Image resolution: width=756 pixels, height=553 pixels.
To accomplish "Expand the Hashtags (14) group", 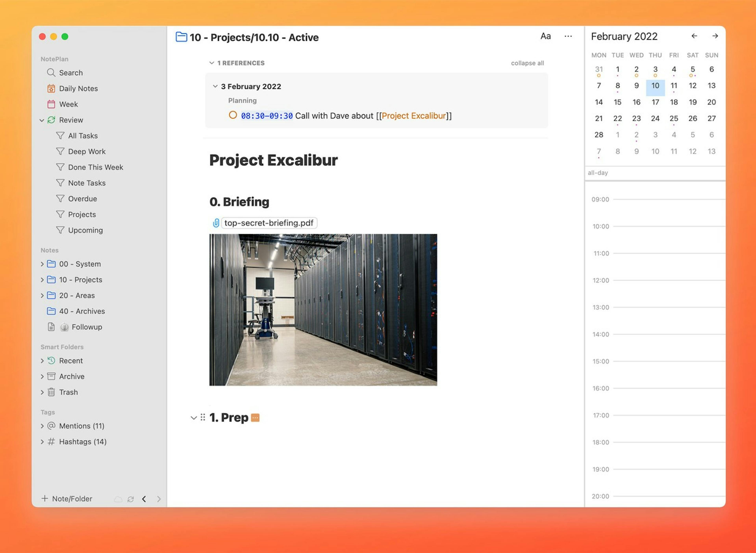I will pyautogui.click(x=42, y=442).
